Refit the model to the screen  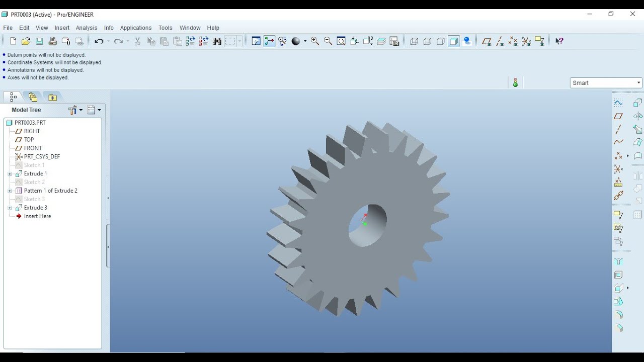pos(341,41)
